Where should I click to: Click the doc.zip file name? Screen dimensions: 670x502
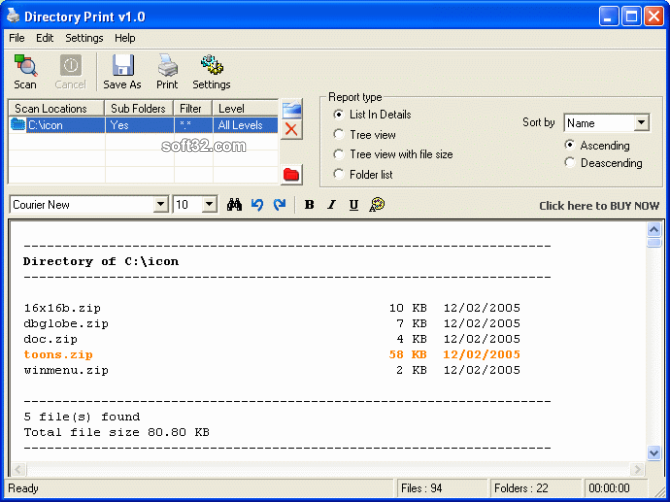(51, 339)
